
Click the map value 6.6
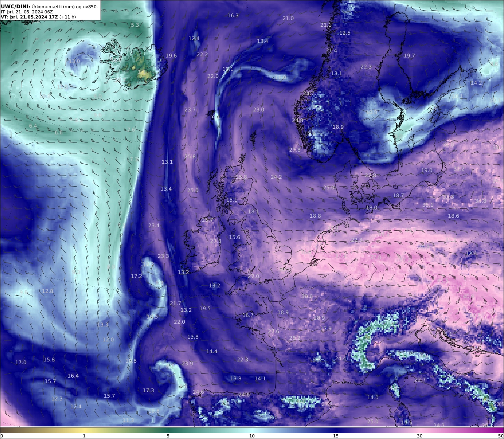pyautogui.click(x=59, y=133)
